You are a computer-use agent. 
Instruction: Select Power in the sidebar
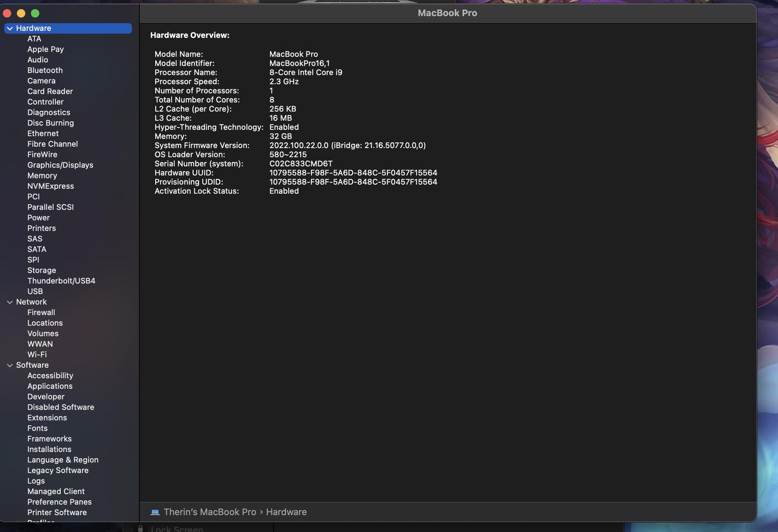pos(38,218)
